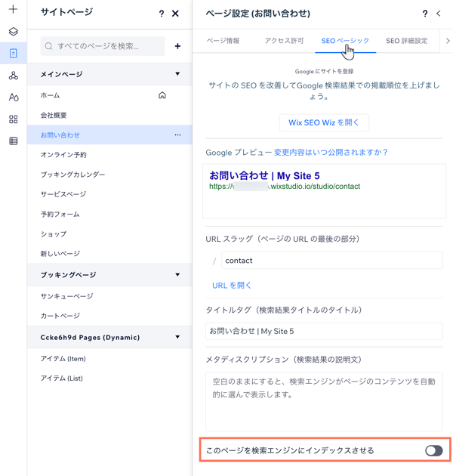Click the home icon next to ホーム

point(162,95)
